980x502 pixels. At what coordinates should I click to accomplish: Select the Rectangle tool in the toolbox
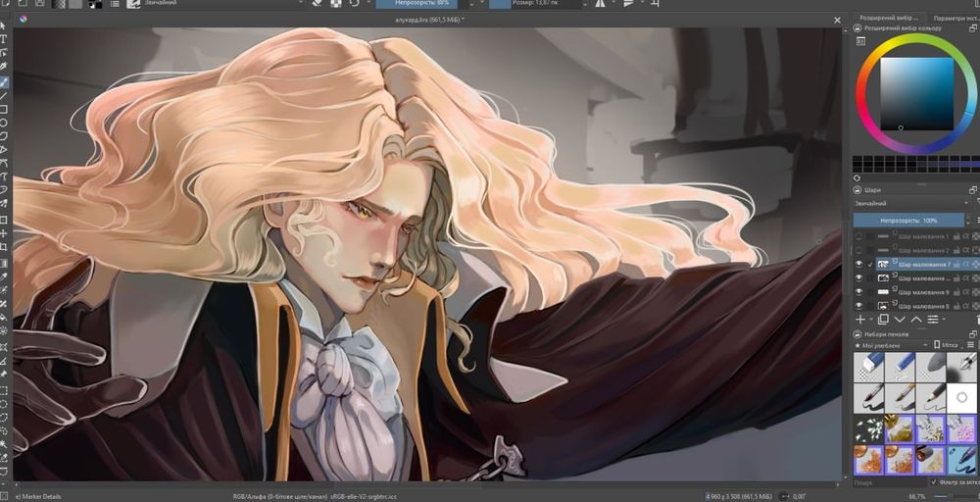click(x=4, y=110)
